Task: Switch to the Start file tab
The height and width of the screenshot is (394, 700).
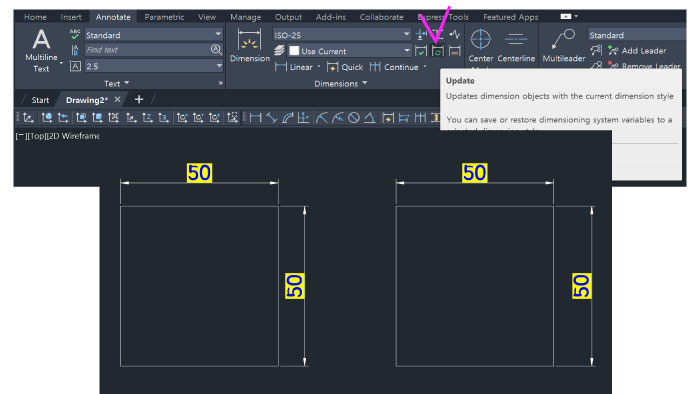Action: point(40,100)
